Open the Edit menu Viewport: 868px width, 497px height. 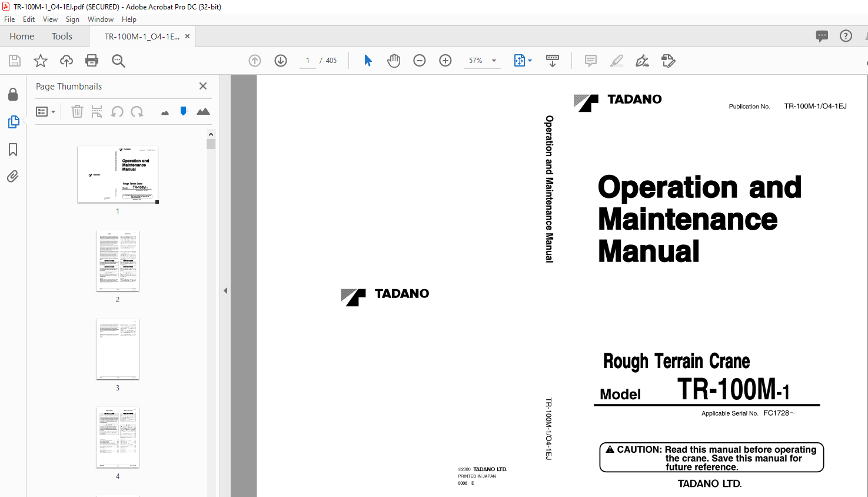click(x=29, y=19)
